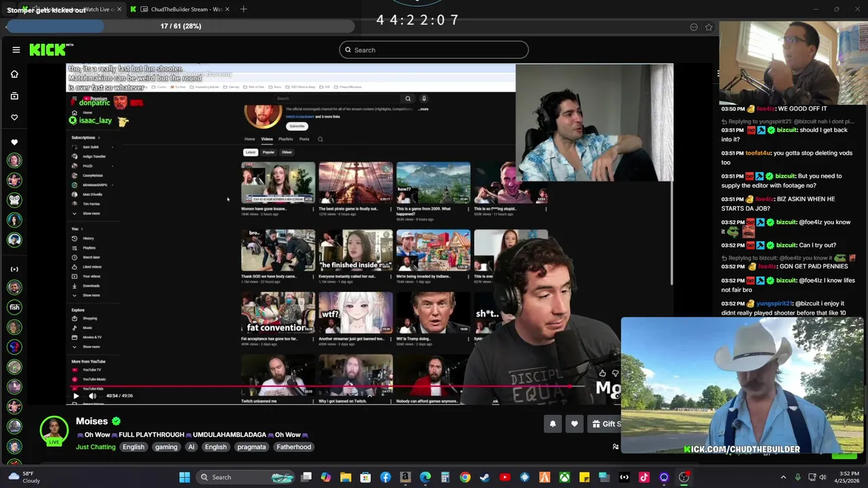Mute the embedded video volume

[92, 396]
